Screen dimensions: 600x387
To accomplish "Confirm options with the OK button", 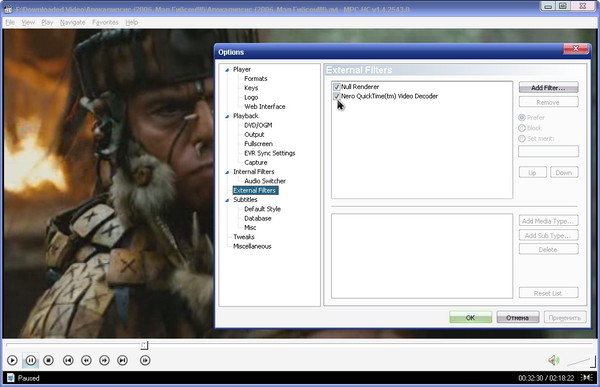I will coord(470,317).
